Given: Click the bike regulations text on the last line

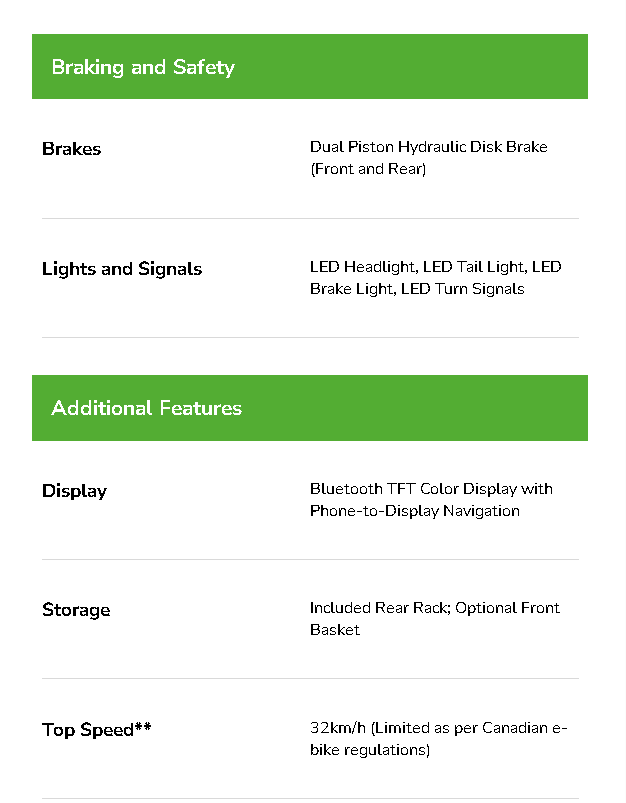Looking at the screenshot, I should pyautogui.click(x=369, y=750).
